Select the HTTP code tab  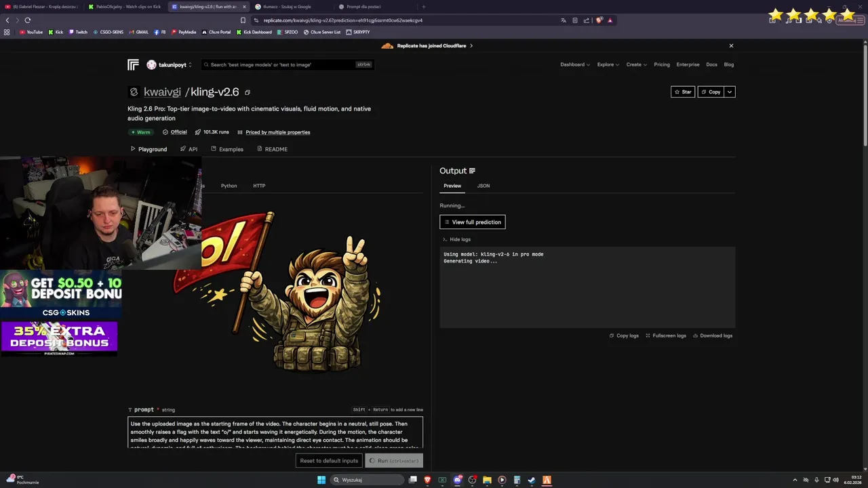259,186
